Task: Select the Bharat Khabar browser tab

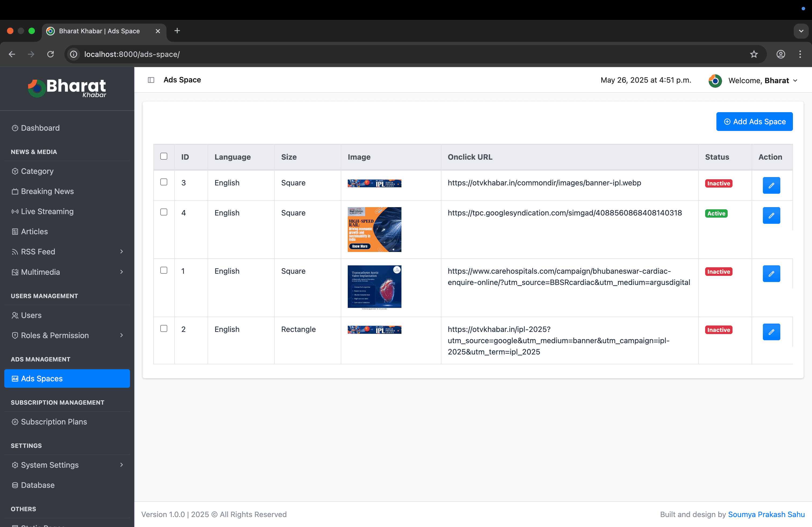Action: point(104,31)
